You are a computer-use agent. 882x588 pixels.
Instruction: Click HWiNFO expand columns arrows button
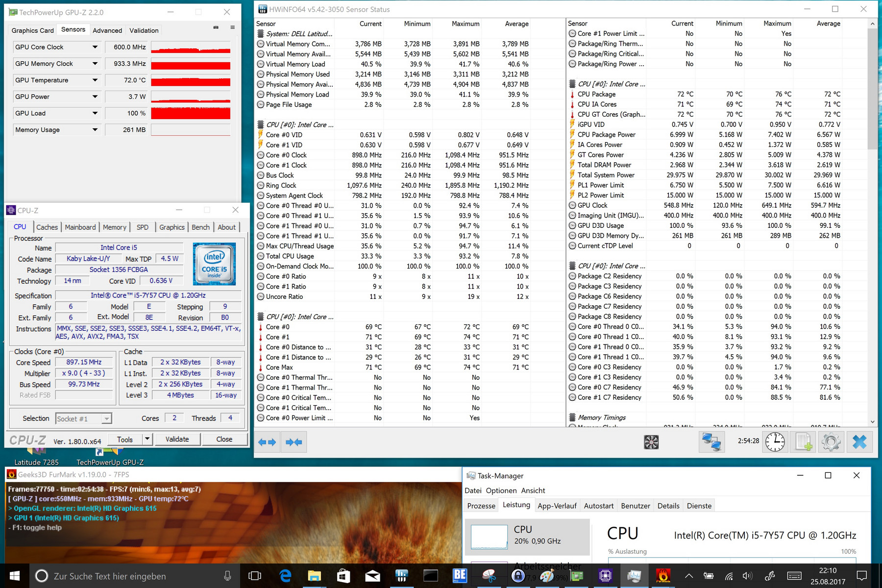(268, 442)
